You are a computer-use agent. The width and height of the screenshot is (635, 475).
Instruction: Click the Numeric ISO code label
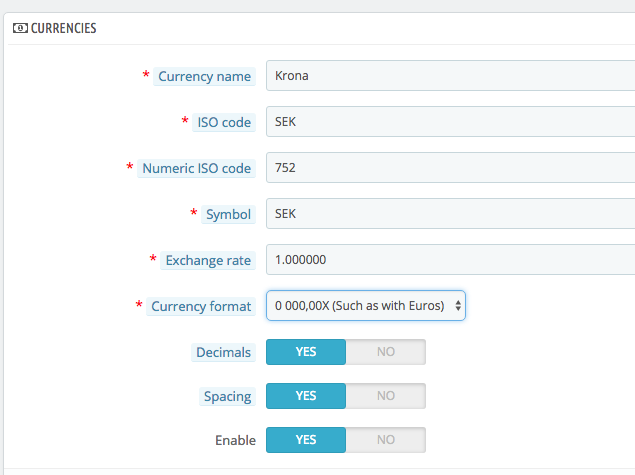196,168
